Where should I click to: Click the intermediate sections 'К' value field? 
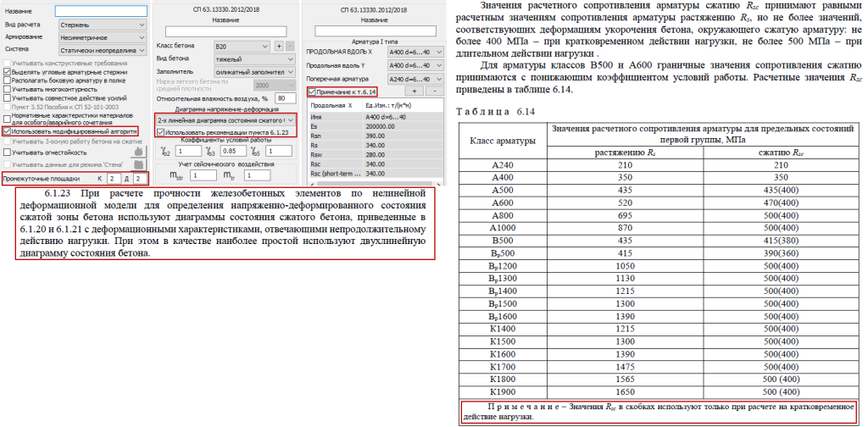[x=114, y=179]
